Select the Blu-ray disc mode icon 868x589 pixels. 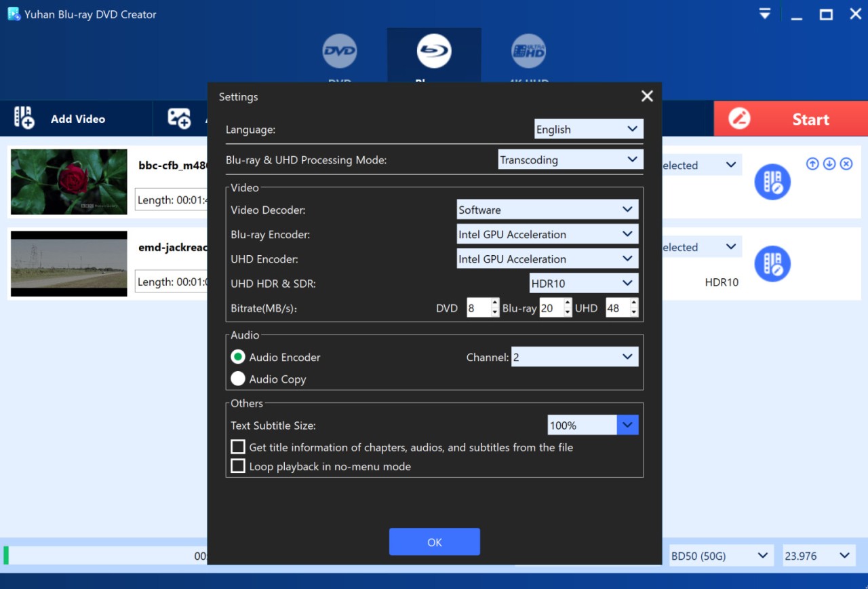click(434, 51)
